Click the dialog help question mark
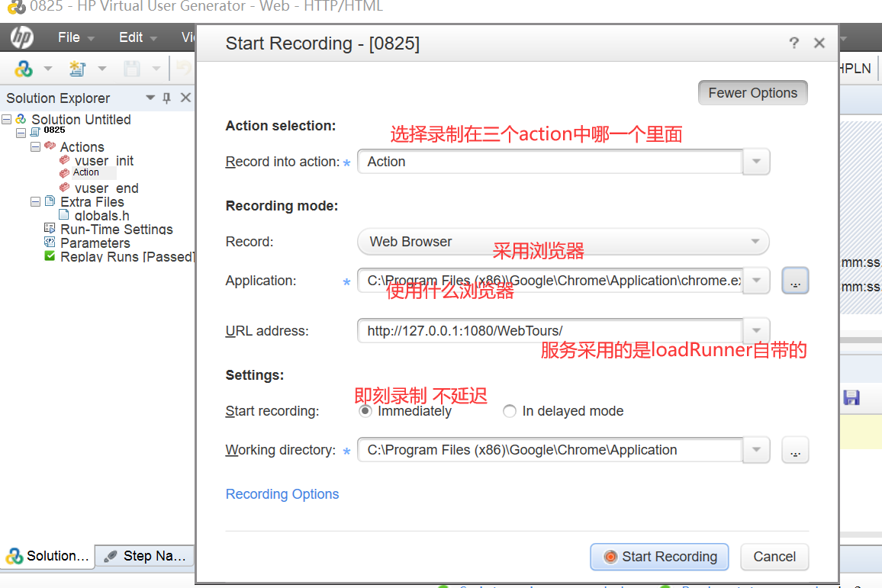 click(793, 43)
